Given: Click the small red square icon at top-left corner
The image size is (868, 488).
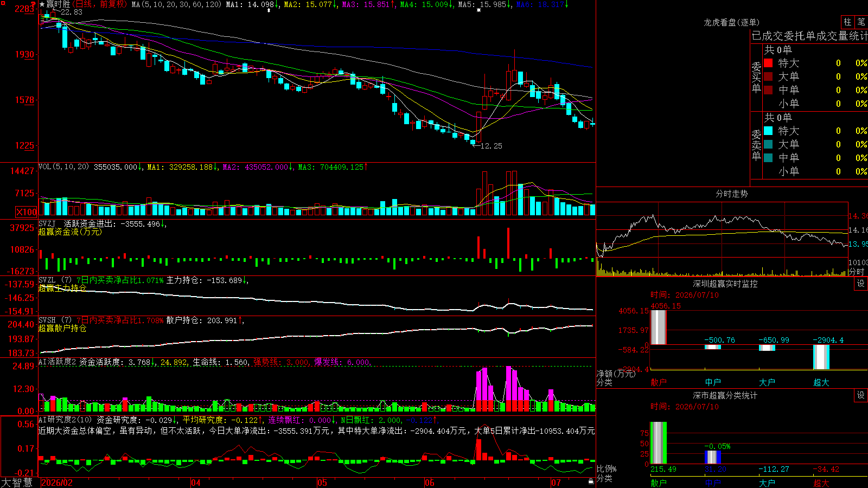Looking at the screenshot, I should 2,2.
